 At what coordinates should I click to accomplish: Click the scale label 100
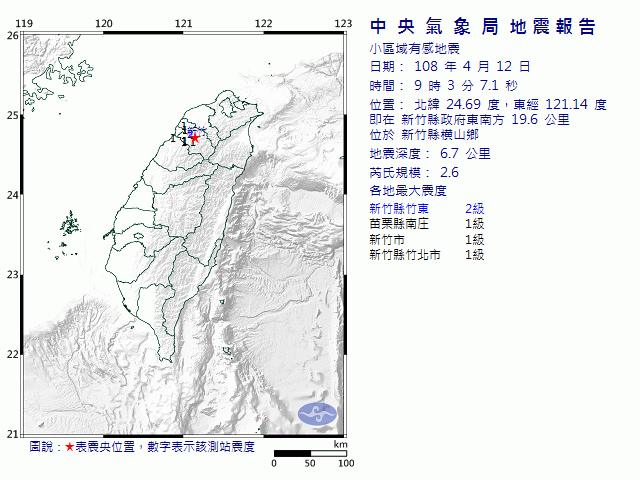click(x=346, y=464)
